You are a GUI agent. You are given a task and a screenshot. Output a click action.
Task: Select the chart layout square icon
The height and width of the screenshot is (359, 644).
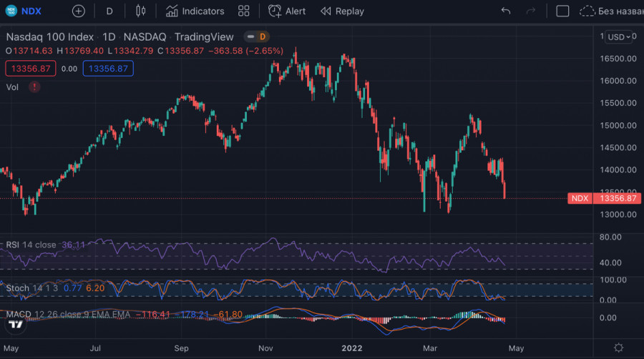[562, 11]
